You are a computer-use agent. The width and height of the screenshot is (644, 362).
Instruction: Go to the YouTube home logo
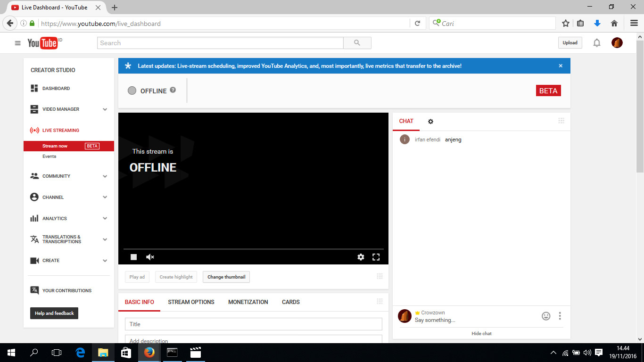[42, 43]
